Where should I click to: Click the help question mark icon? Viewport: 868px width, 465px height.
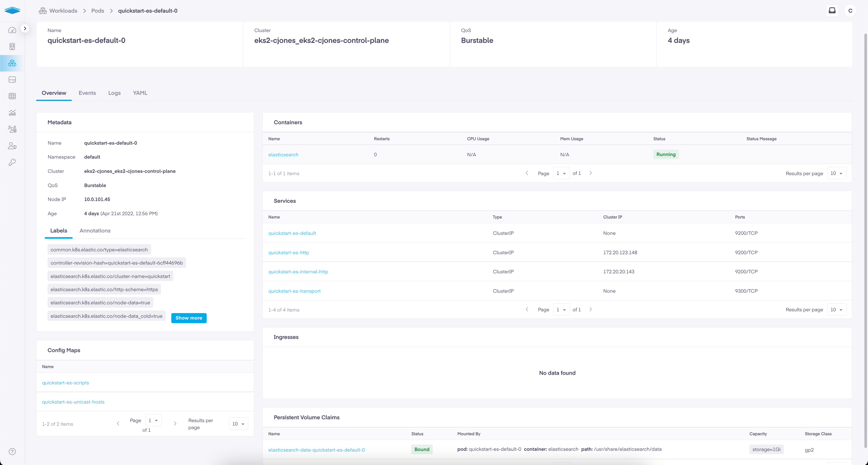pos(12,451)
